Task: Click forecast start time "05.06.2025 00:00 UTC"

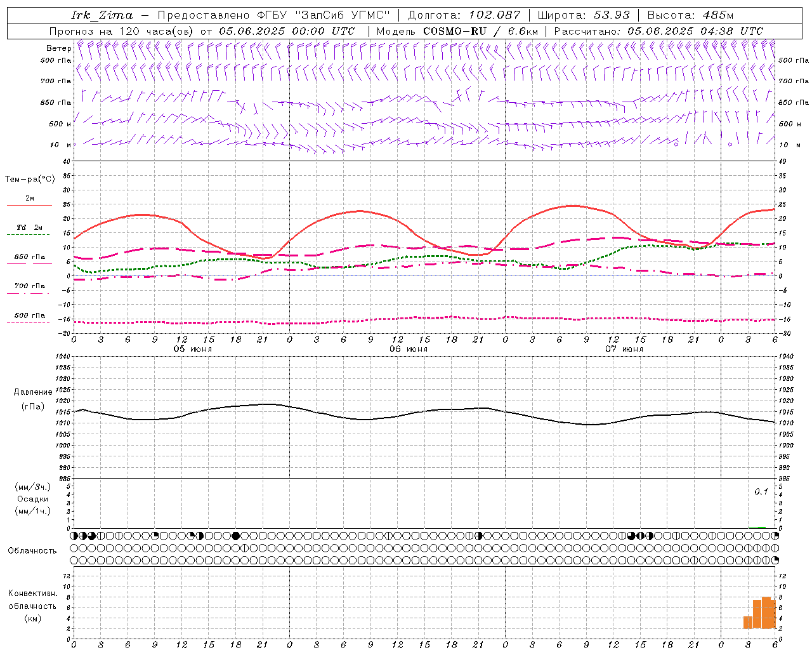Action: coord(287,31)
